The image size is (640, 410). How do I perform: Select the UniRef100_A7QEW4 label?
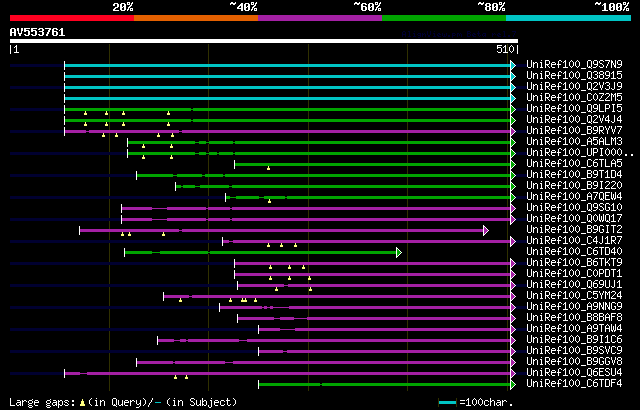click(574, 197)
